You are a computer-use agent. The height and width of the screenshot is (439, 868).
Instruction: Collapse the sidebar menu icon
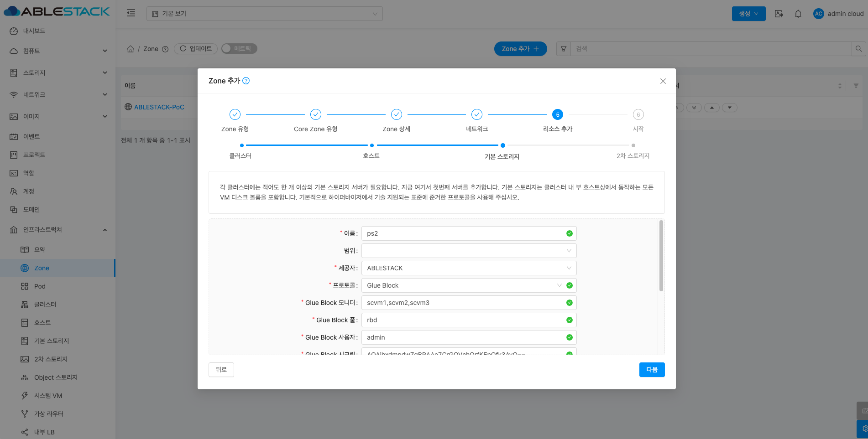(x=131, y=13)
